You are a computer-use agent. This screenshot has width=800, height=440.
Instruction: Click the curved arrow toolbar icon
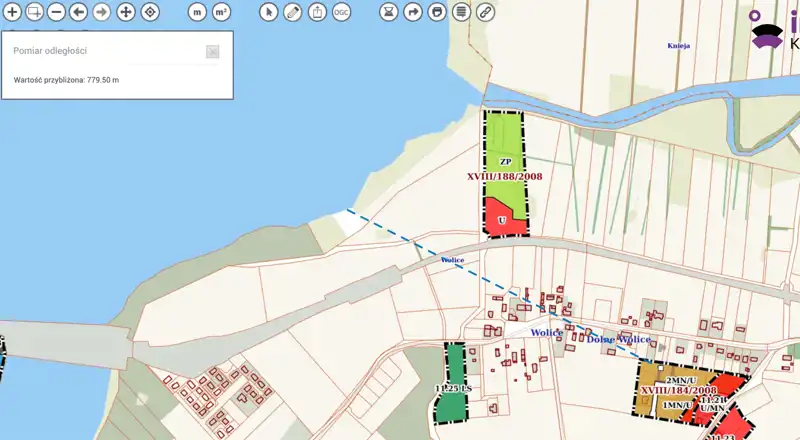(x=413, y=12)
